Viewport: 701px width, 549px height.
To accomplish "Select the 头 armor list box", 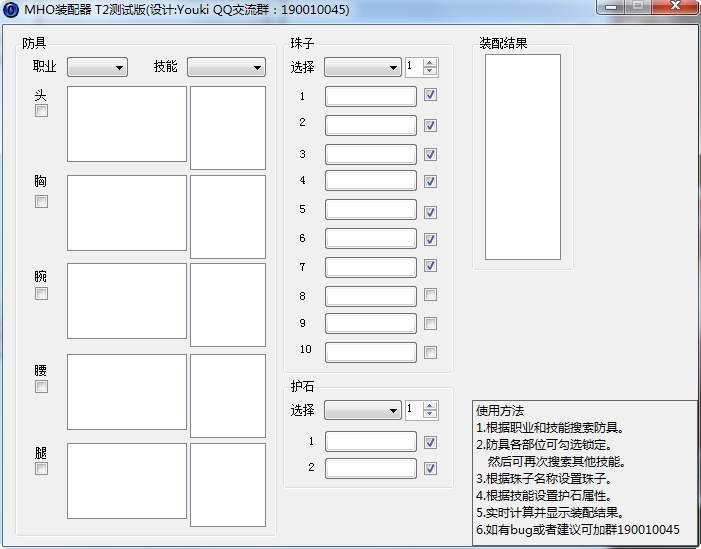I will [126, 124].
